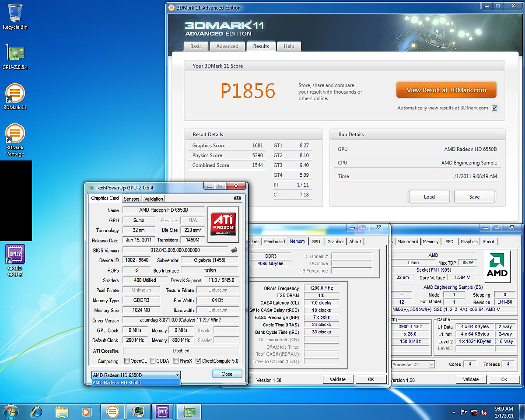Screen dimensions: 525x420
Task: Uncheck the DirectCompute 5.0 checkbox
Action: (x=198, y=361)
